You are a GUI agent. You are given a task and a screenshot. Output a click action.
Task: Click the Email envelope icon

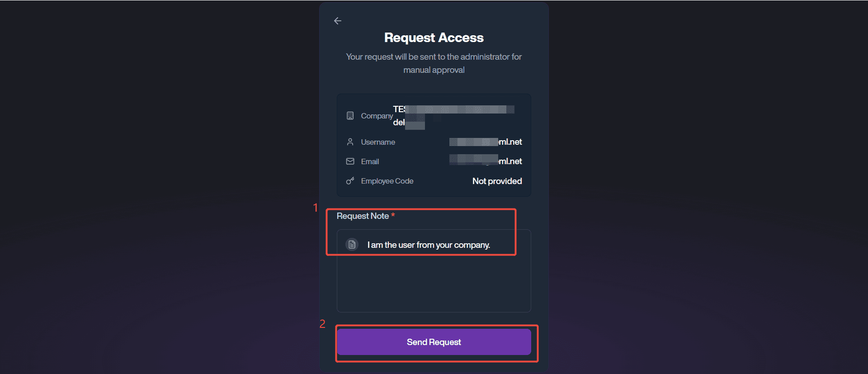tap(350, 161)
